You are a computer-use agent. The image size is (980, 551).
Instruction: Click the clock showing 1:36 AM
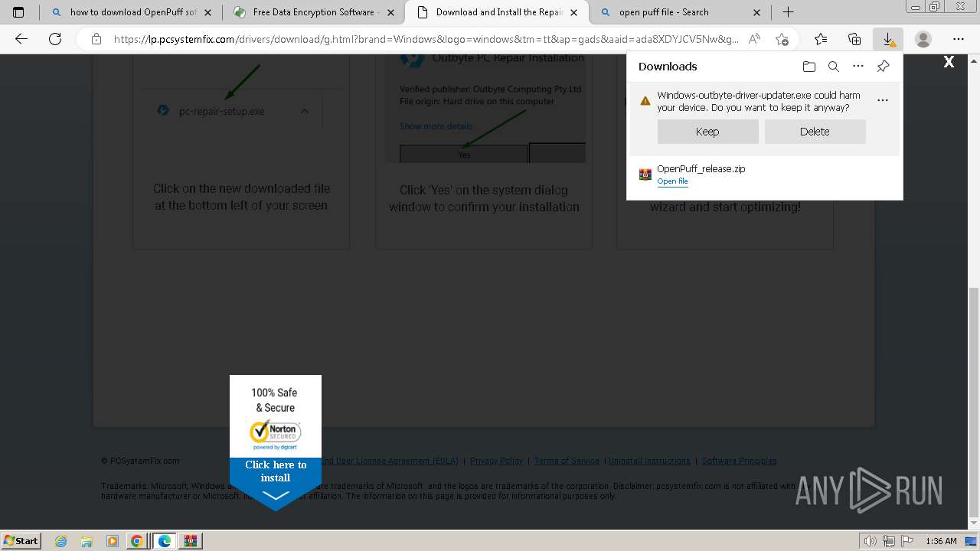click(x=941, y=541)
